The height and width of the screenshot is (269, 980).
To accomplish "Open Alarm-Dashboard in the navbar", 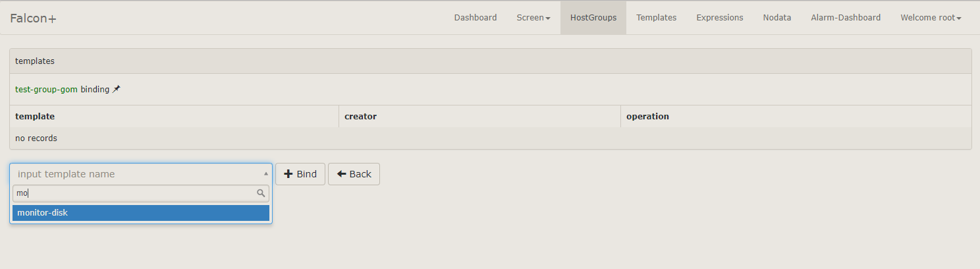I will click(845, 18).
